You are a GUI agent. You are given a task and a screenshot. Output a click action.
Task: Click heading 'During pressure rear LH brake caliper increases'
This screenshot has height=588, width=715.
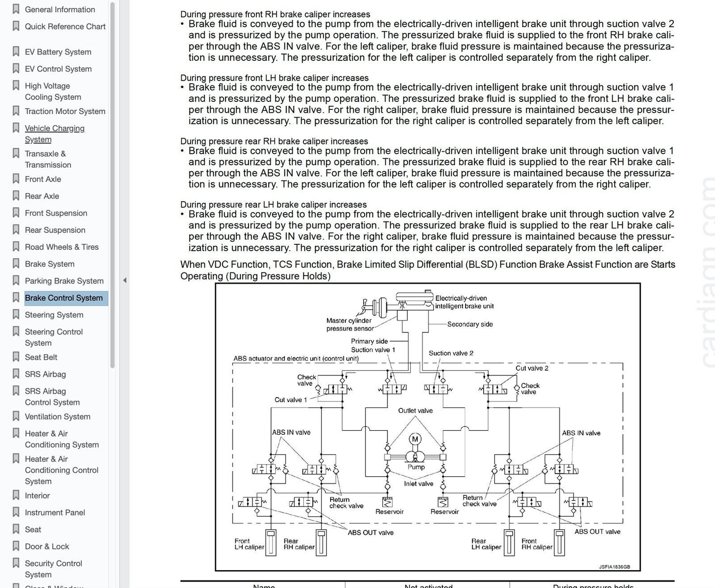pyautogui.click(x=274, y=205)
